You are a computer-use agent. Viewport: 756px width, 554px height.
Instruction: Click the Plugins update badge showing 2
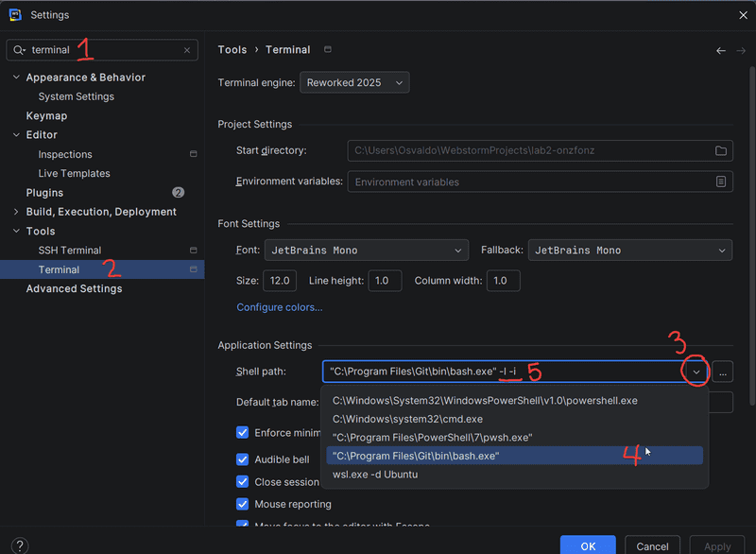178,192
